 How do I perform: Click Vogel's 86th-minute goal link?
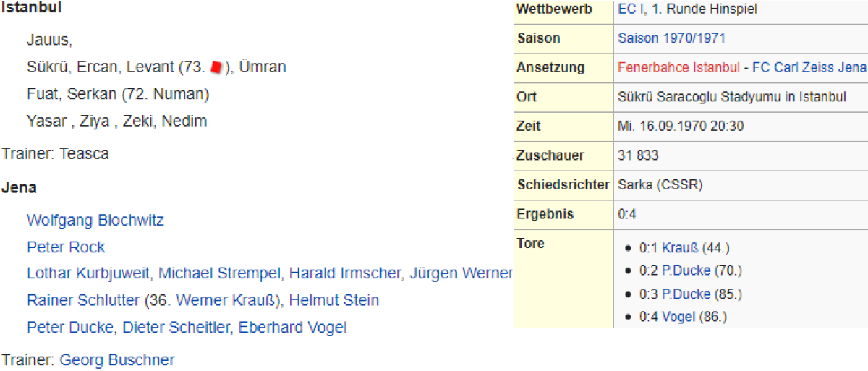coord(678,317)
